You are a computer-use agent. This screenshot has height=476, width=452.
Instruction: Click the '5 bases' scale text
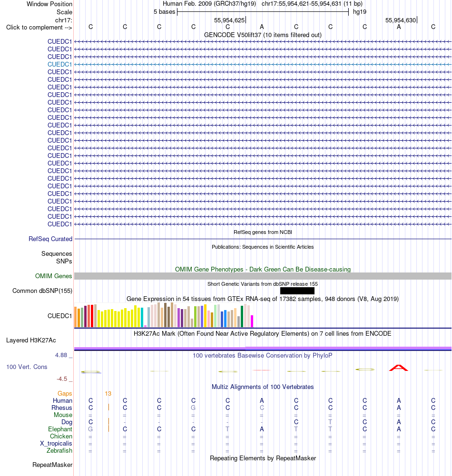click(x=164, y=12)
